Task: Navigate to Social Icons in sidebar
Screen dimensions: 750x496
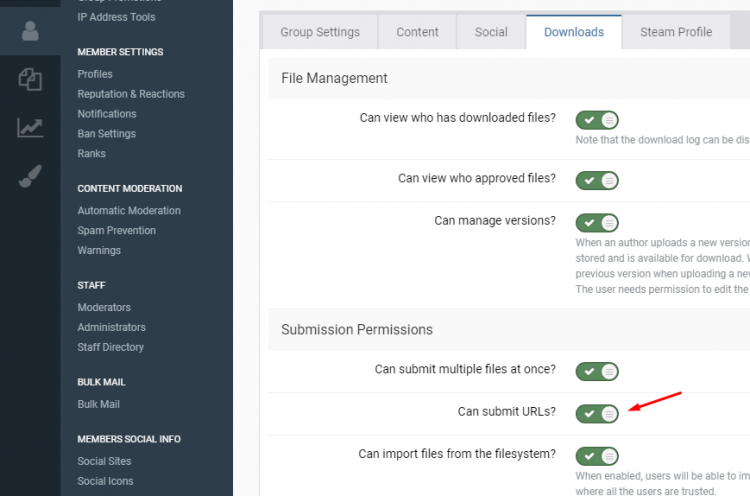Action: (x=105, y=481)
